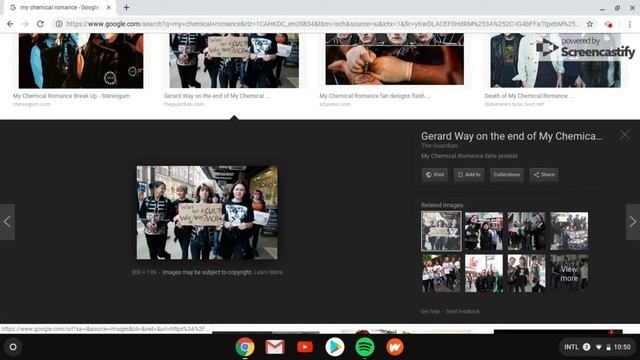Click the altpress.com source text
This screenshot has height=360, width=640.
pos(335,104)
